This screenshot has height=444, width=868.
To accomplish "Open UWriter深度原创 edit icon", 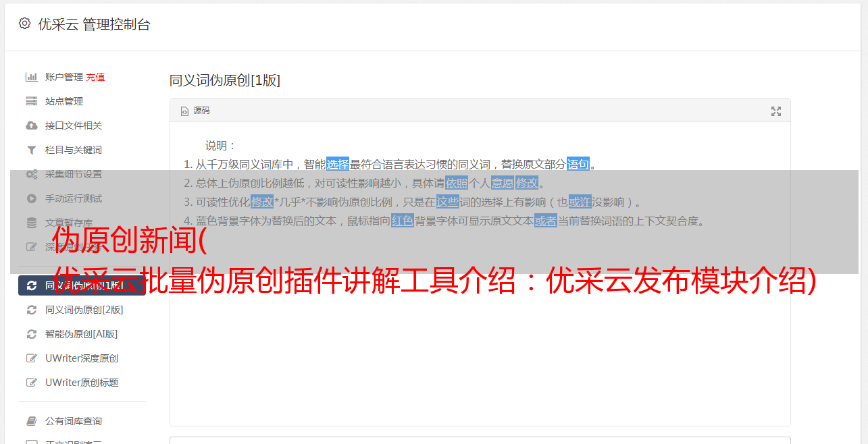I will coord(31,358).
